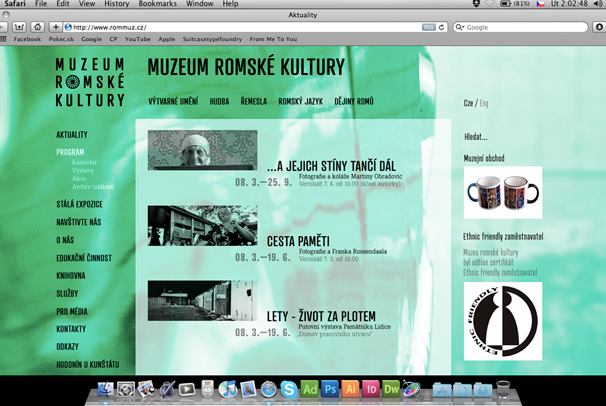Launch InDesign from the dock
The height and width of the screenshot is (406, 606).
[370, 389]
